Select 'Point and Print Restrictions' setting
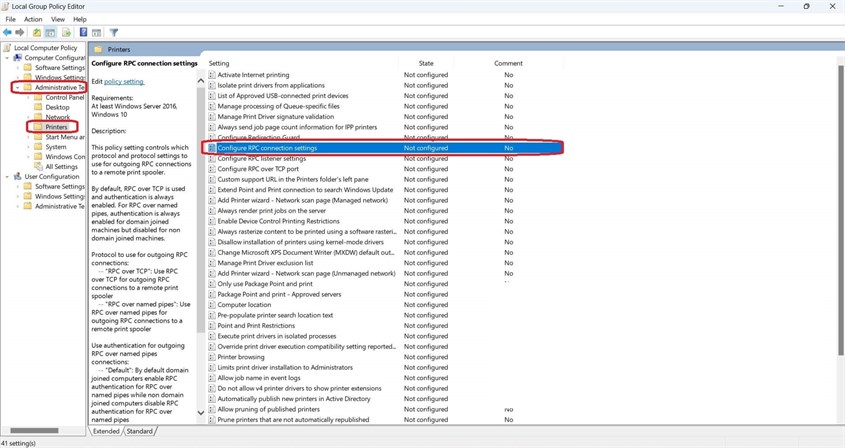Image resolution: width=845 pixels, height=448 pixels. coord(255,326)
